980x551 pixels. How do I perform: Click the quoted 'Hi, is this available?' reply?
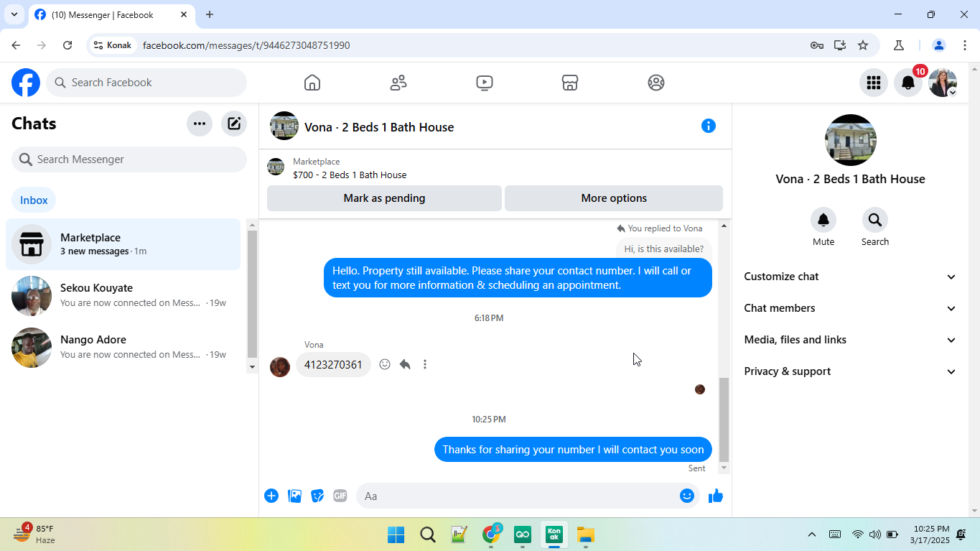(x=664, y=249)
